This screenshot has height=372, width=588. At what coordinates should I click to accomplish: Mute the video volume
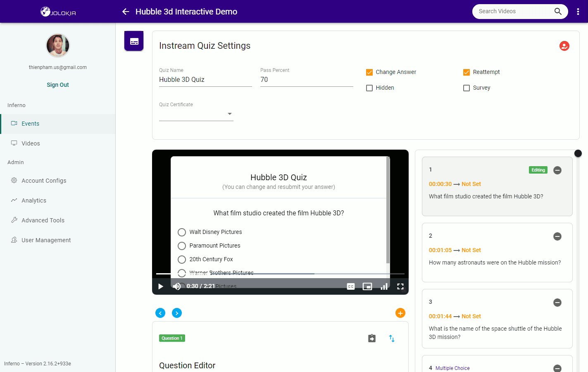tap(177, 286)
